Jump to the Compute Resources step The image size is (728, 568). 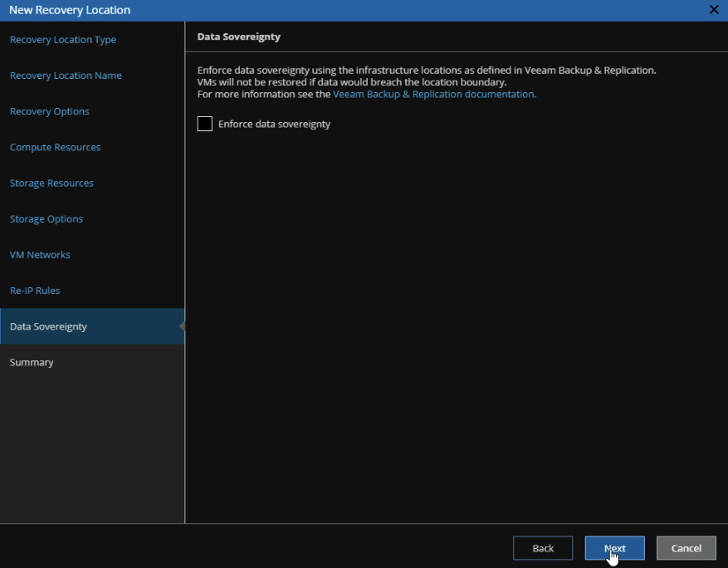56,147
